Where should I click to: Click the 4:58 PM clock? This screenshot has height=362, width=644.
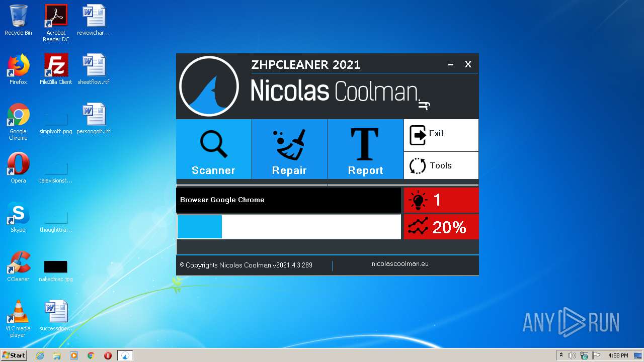click(x=618, y=355)
